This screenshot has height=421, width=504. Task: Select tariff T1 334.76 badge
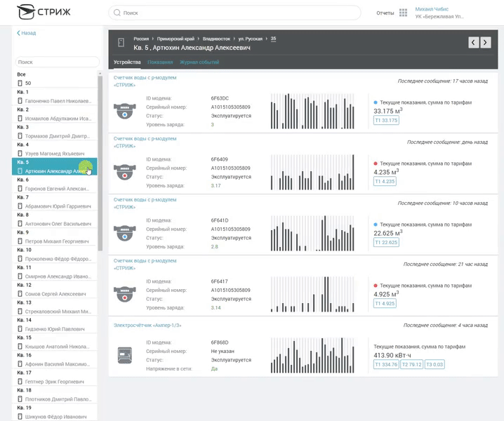[386, 364]
